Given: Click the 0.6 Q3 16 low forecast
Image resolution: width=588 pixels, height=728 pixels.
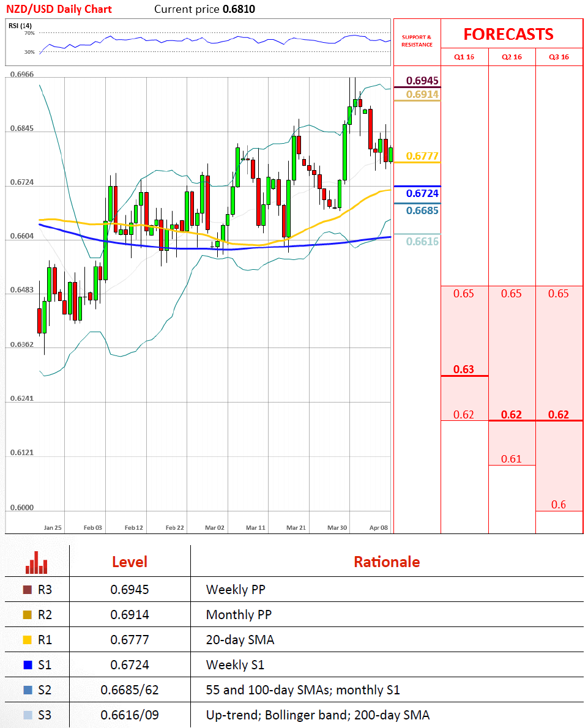Looking at the screenshot, I should 558,505.
